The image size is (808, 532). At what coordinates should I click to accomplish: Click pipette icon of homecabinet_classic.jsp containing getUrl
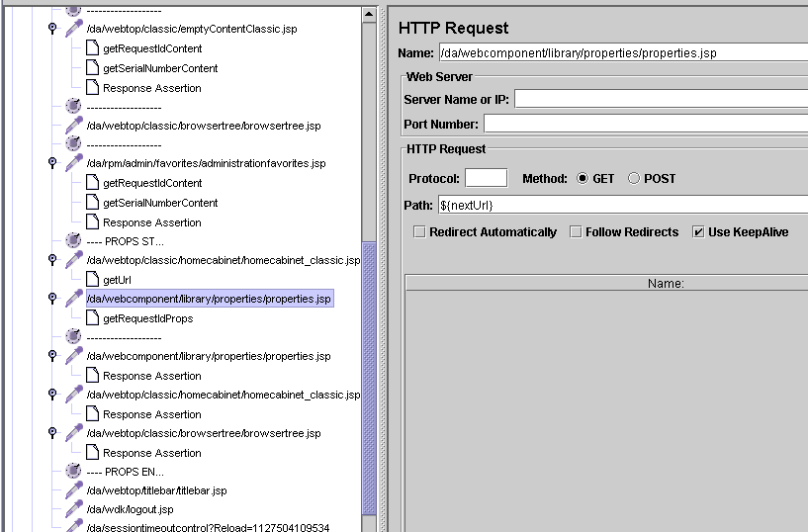[x=74, y=259]
